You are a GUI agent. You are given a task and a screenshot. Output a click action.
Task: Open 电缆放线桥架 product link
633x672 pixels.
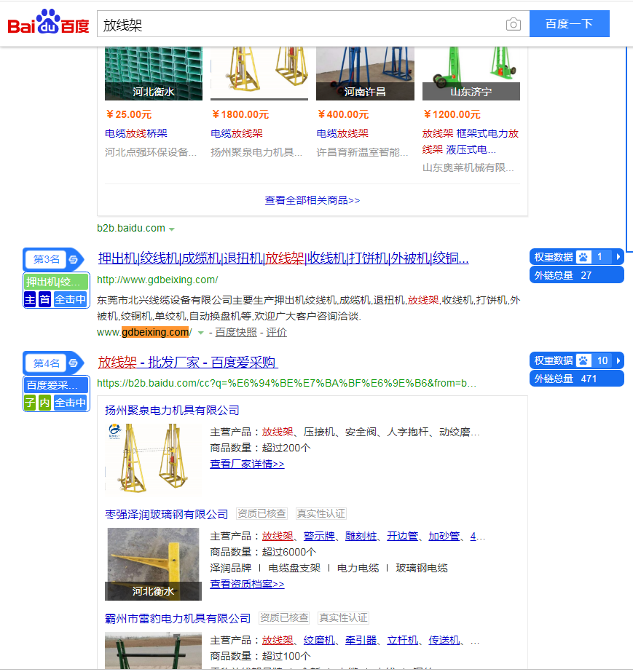[136, 134]
